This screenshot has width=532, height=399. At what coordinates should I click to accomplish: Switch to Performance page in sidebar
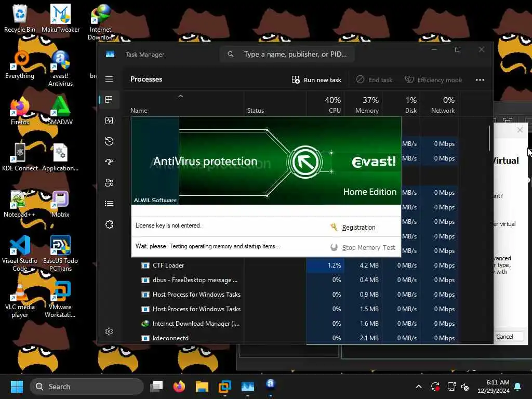(109, 121)
